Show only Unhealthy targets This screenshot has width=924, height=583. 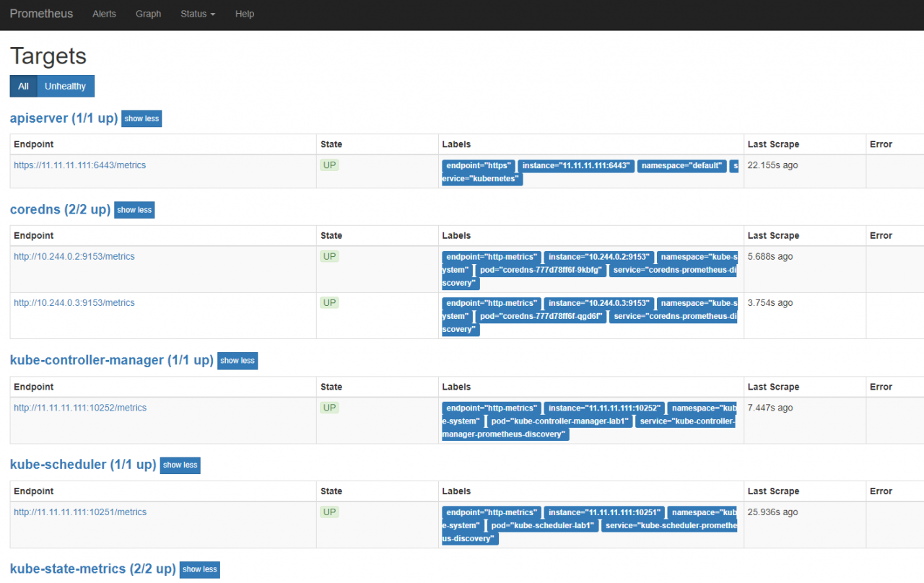pos(65,86)
